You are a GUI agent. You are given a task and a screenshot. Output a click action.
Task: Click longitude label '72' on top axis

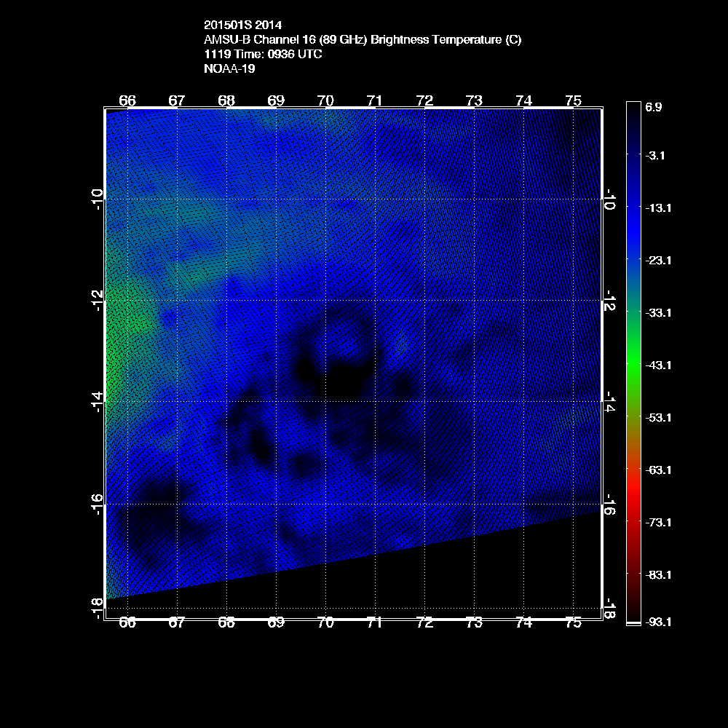click(x=425, y=100)
